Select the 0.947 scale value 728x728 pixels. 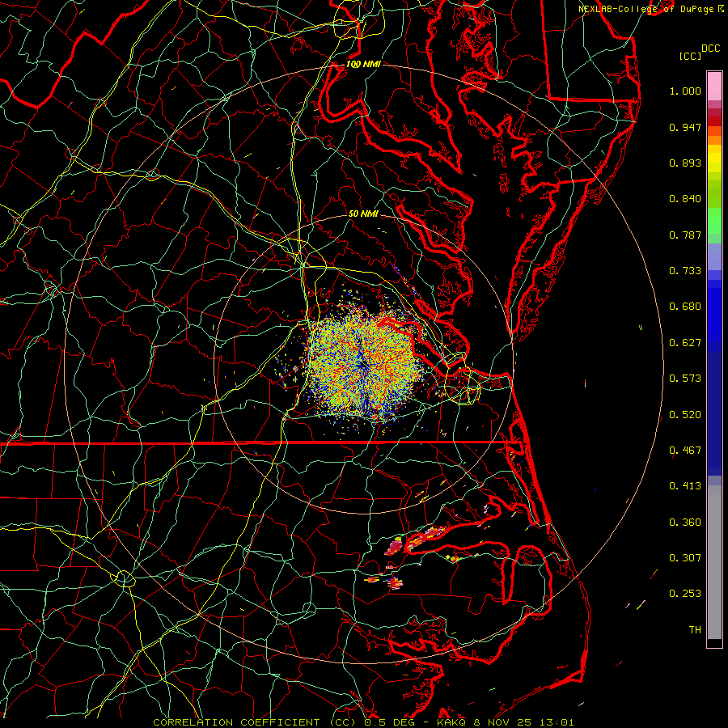click(685, 127)
